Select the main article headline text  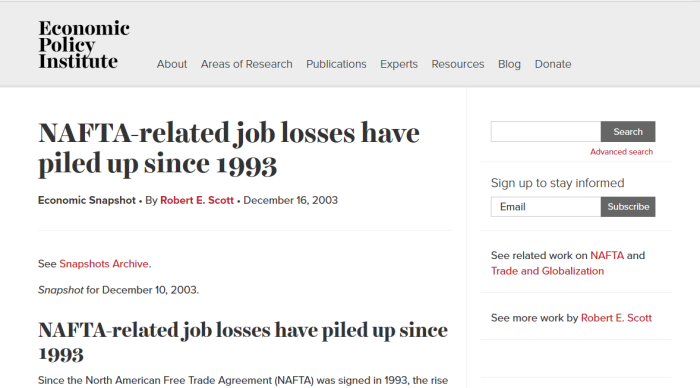pyautogui.click(x=229, y=148)
